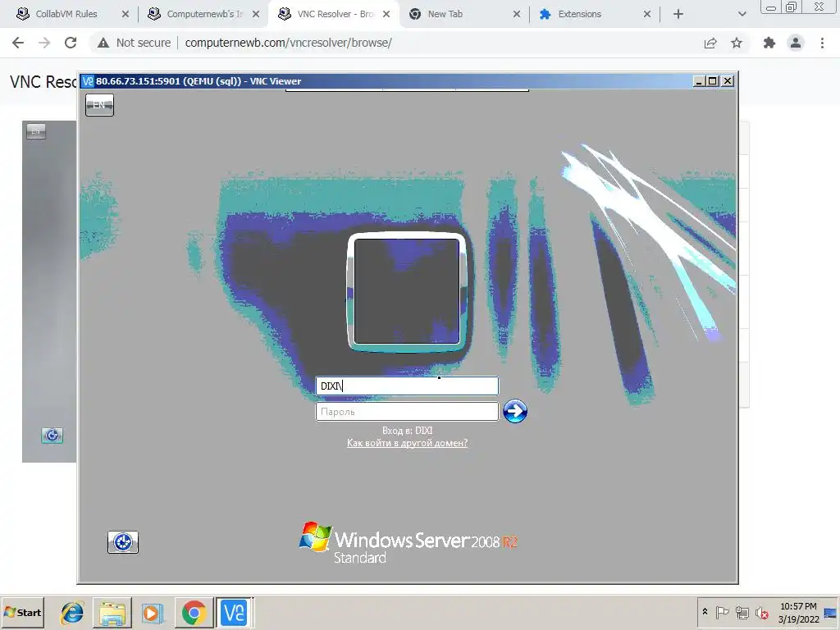Open Windows Explorer folder in taskbar

112,612
